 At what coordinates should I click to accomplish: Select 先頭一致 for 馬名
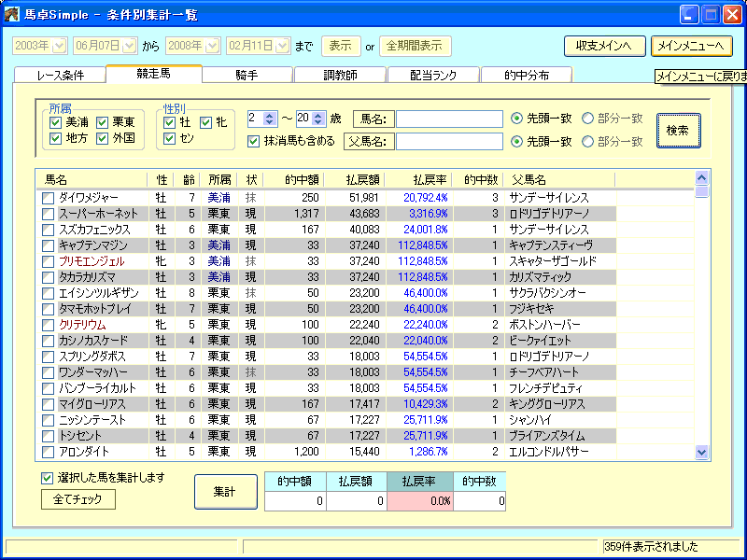[x=516, y=119]
